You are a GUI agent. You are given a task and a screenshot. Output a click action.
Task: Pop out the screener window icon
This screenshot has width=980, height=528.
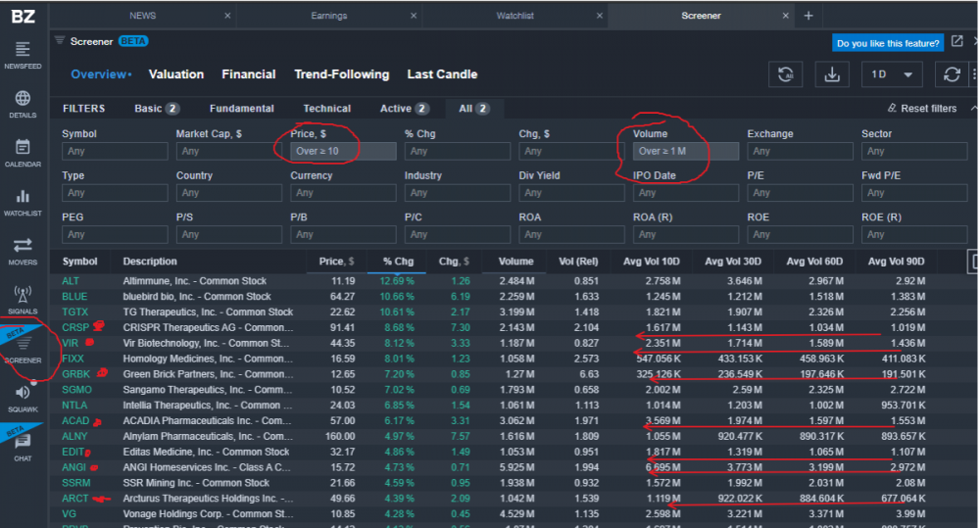(x=957, y=42)
